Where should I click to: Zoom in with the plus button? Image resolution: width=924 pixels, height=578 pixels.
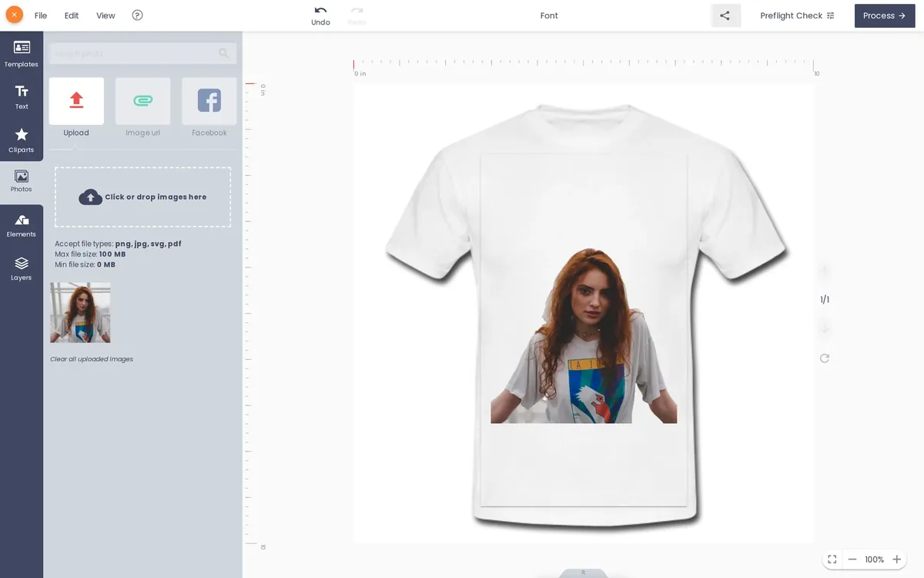pyautogui.click(x=896, y=560)
